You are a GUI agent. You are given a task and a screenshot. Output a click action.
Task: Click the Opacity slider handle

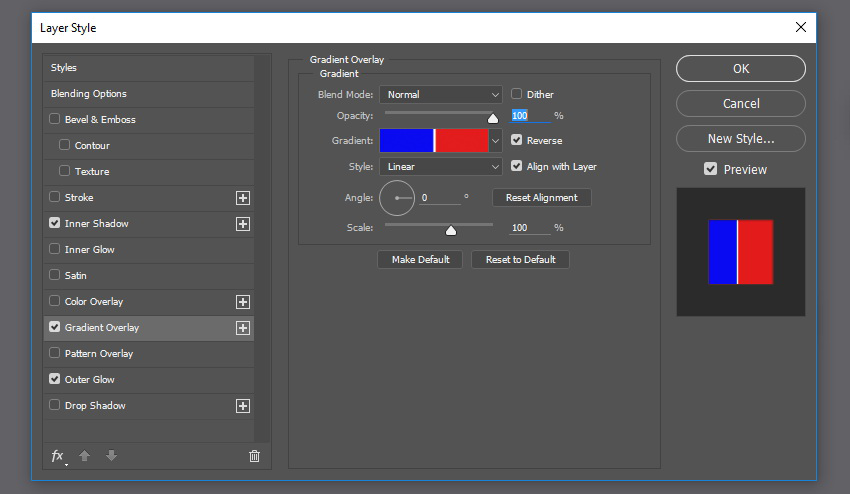click(x=493, y=118)
